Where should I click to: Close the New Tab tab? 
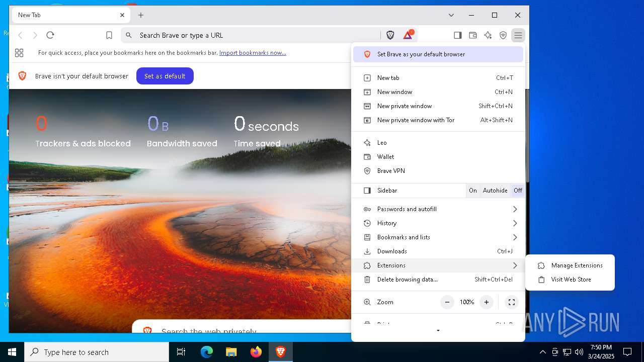[x=122, y=15]
